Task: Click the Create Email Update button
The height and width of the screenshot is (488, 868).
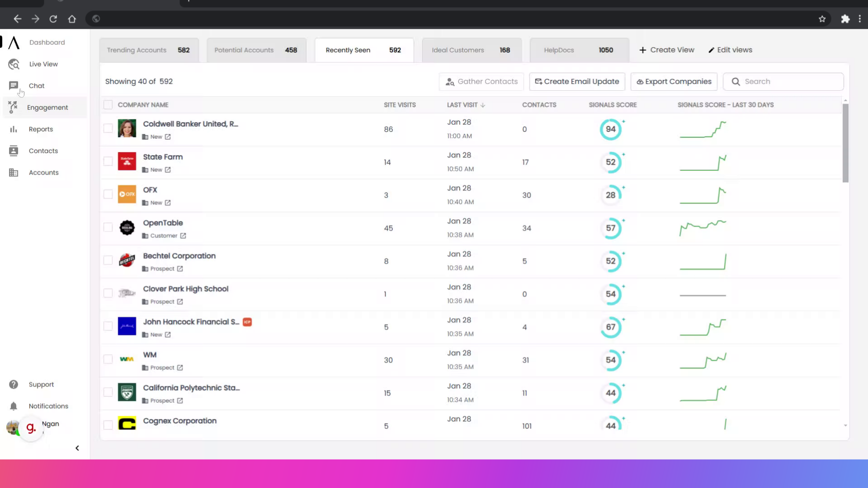Action: point(577,82)
